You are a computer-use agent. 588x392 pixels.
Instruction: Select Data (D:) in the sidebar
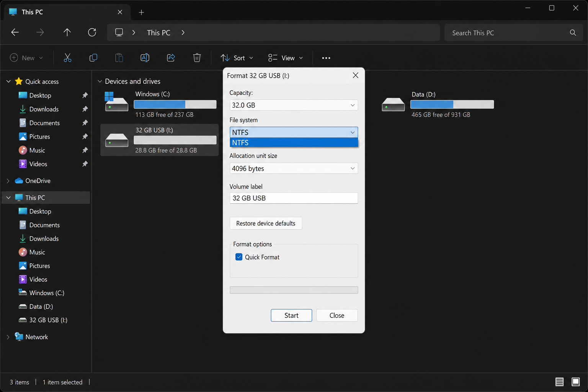(41, 306)
